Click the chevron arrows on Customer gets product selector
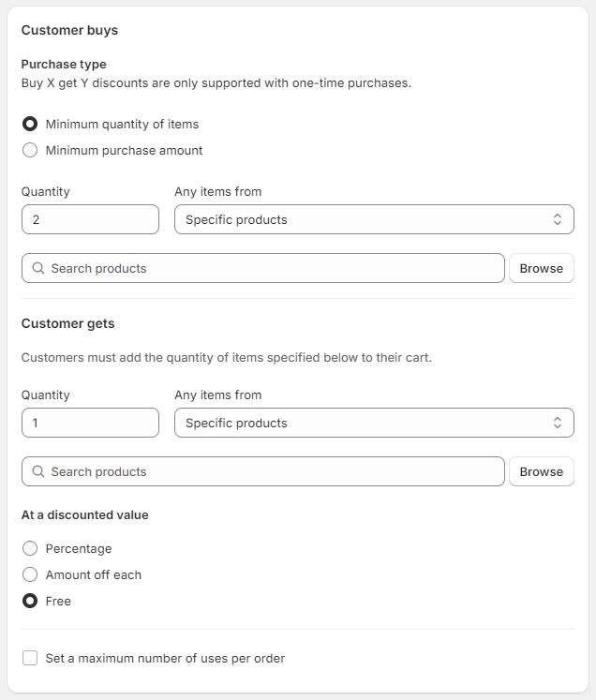 tap(558, 423)
